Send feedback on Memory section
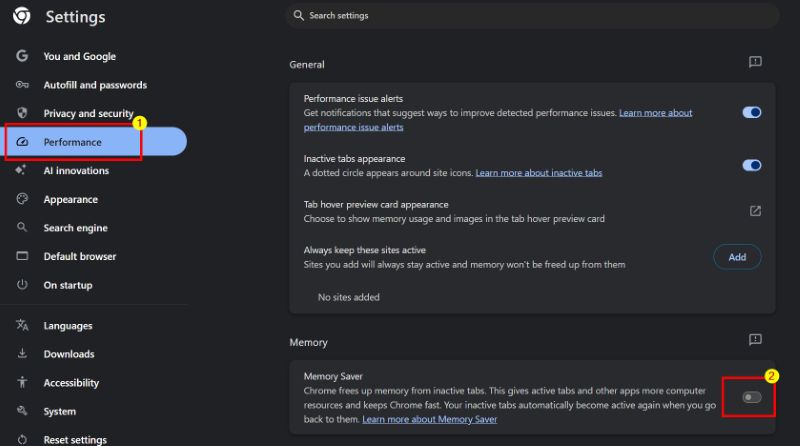This screenshot has height=446, width=800. (x=755, y=341)
